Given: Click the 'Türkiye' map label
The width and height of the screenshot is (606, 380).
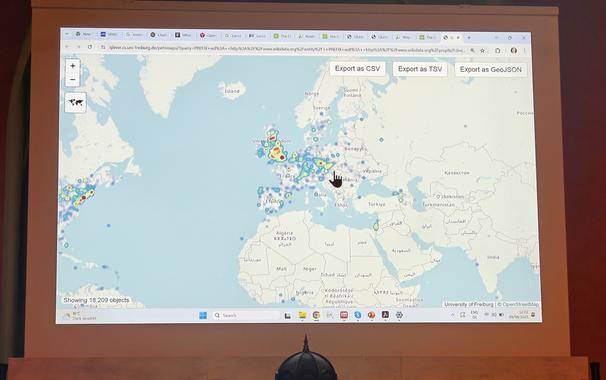Looking at the screenshot, I should coord(376,204).
